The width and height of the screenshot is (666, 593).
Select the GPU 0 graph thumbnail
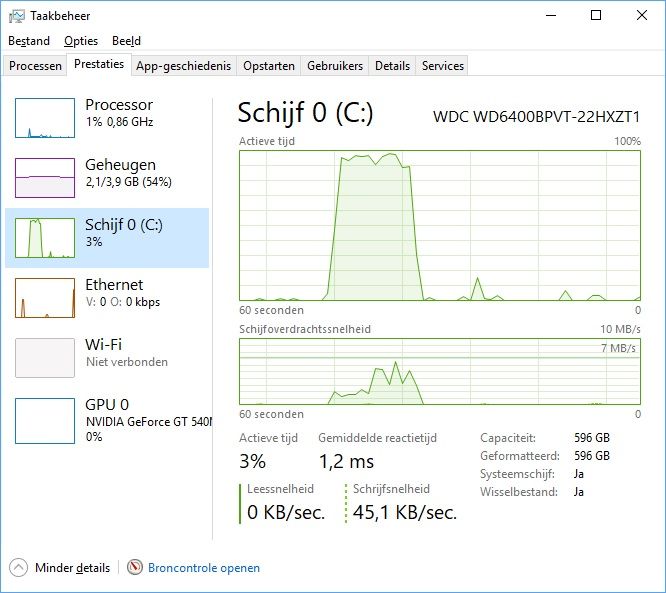click(45, 421)
